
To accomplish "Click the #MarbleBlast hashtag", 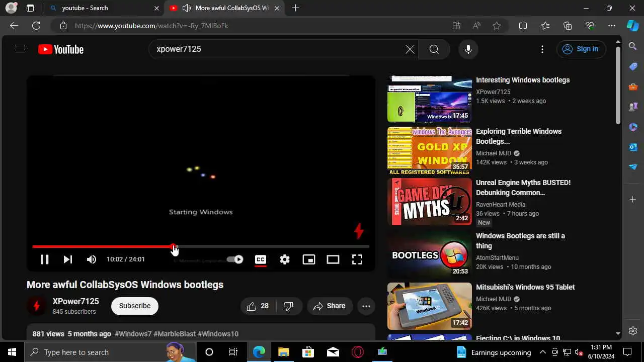I will [175, 334].
